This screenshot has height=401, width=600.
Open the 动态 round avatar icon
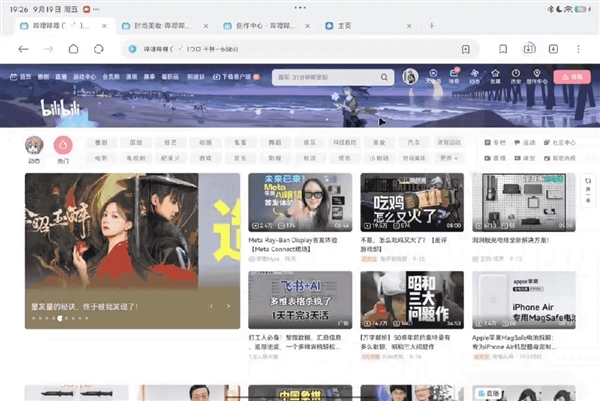(x=34, y=145)
